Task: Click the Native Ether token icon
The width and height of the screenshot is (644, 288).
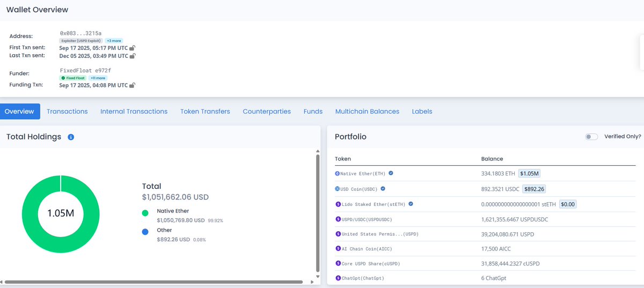Action: point(338,173)
